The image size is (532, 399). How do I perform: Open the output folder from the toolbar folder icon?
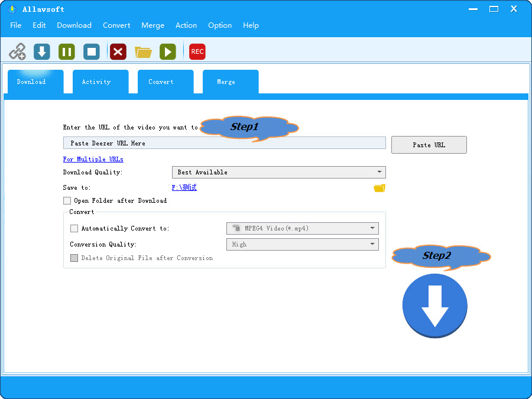[x=143, y=52]
